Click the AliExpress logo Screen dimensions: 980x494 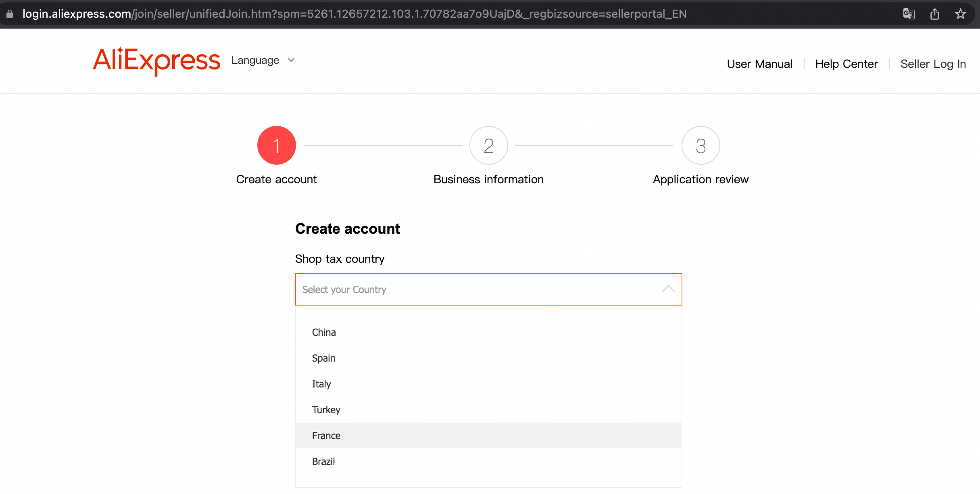156,61
